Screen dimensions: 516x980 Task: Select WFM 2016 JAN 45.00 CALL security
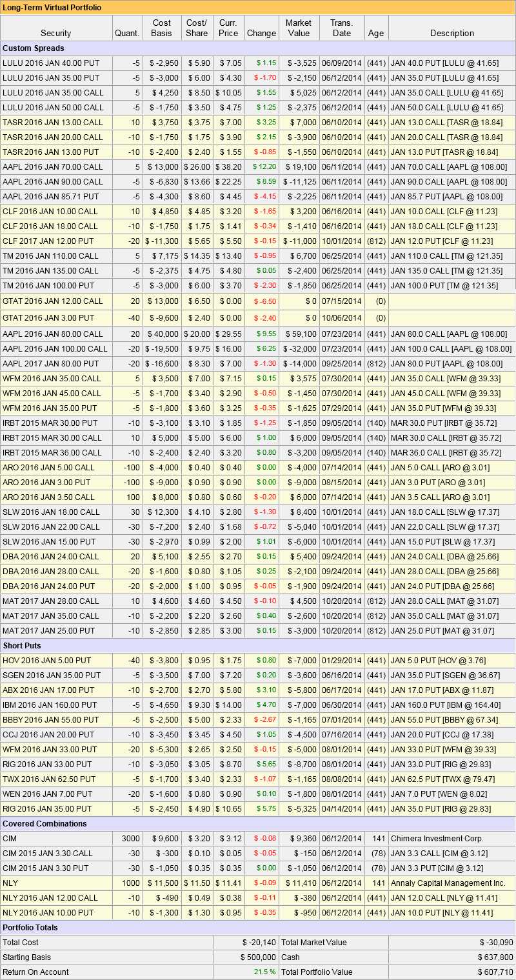click(x=52, y=394)
